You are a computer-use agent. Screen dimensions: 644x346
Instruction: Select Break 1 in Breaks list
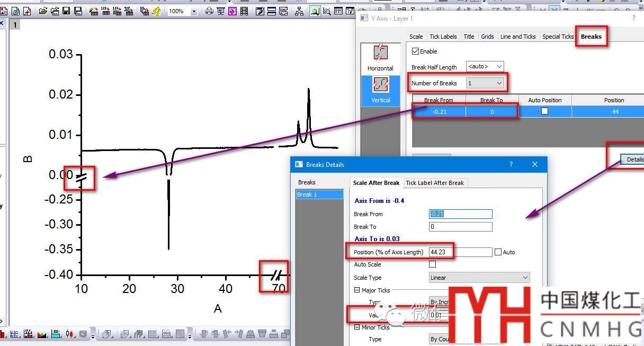(x=319, y=194)
